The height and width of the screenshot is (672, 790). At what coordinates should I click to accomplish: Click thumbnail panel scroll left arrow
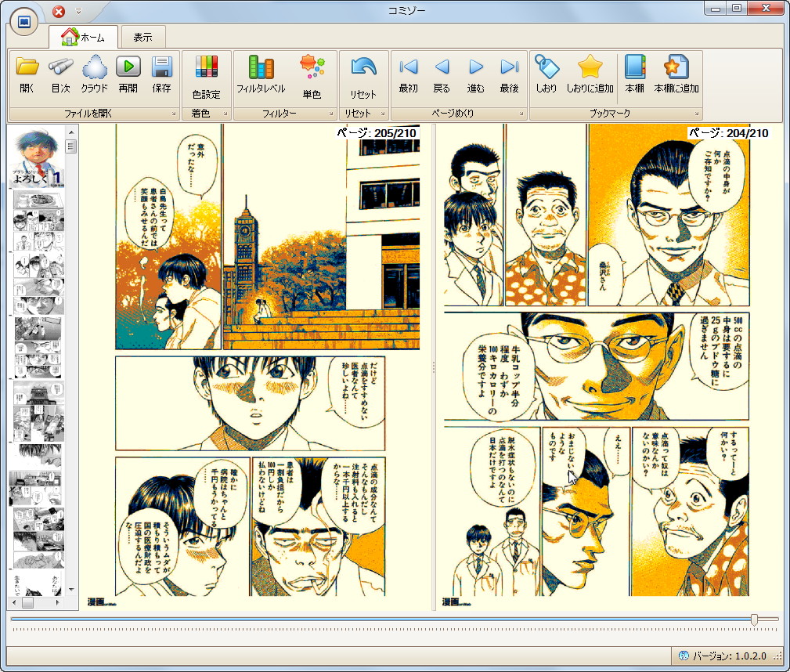point(13,602)
